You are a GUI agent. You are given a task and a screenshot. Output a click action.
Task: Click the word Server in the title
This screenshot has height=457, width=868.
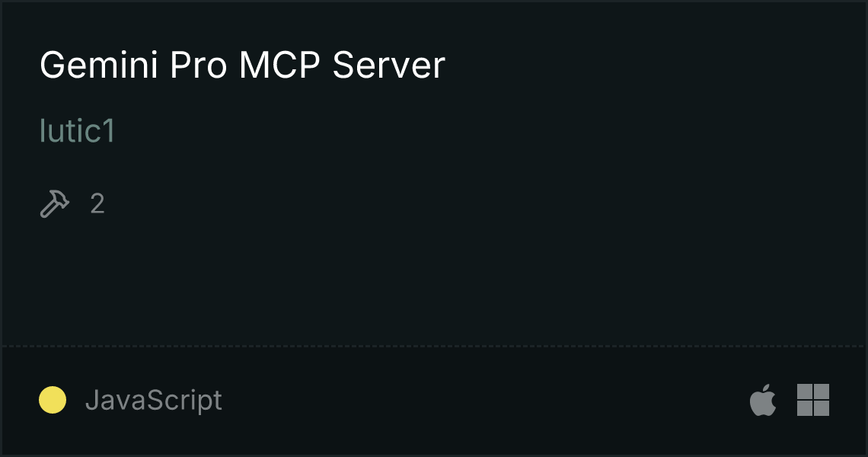(388, 66)
